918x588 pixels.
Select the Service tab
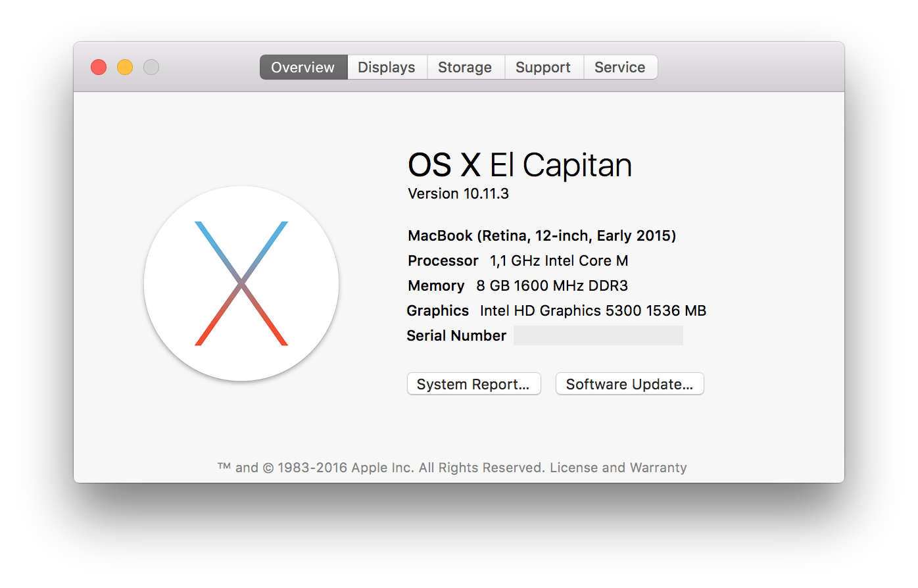[620, 67]
